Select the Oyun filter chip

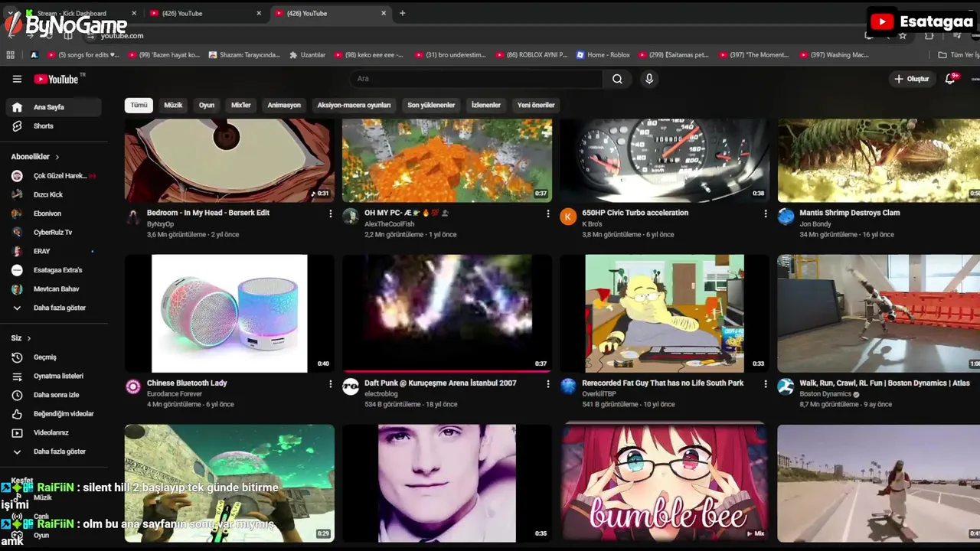coord(207,105)
